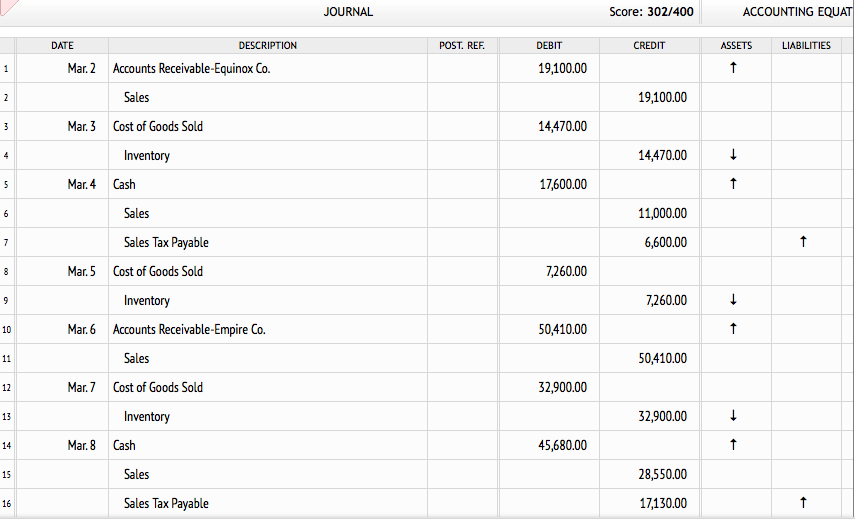Select the Accounts Receivable-Equinox Co. description cell
This screenshot has width=855, height=519.
tap(268, 69)
